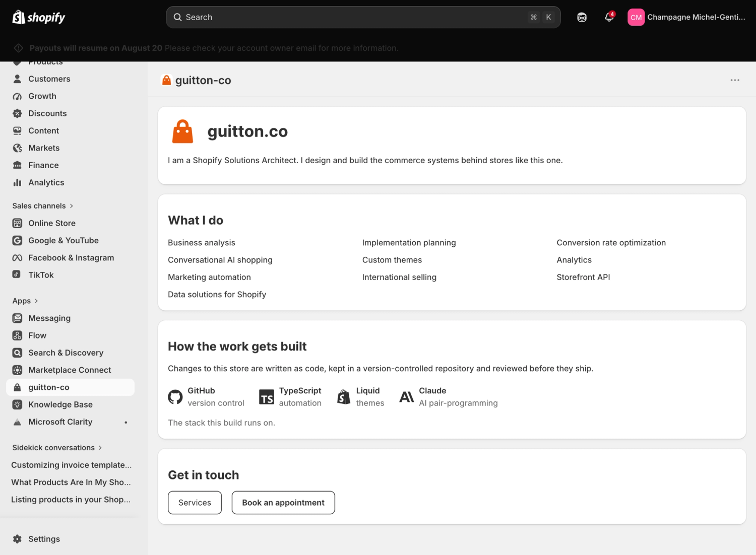This screenshot has height=555, width=756.
Task: Open Markets in the sidebar
Action: (x=71, y=148)
